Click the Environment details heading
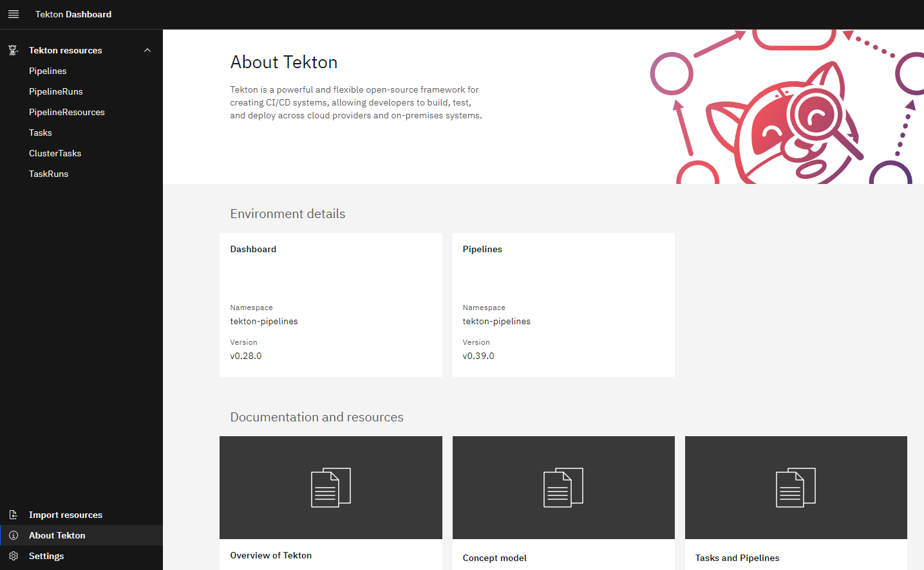924x570 pixels. point(288,214)
